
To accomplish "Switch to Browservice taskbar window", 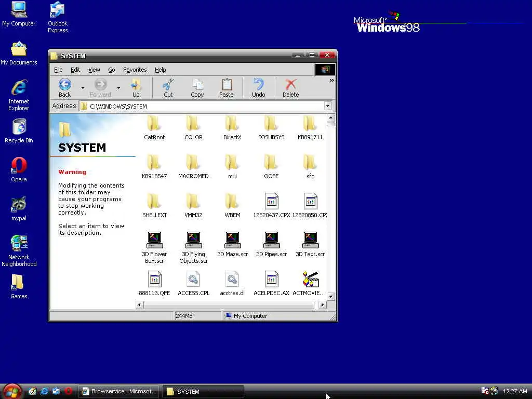I will pos(119,391).
